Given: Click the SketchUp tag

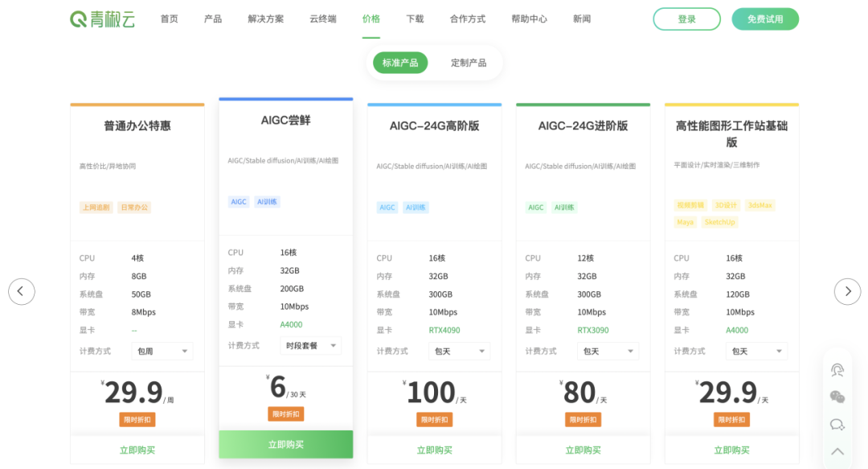Looking at the screenshot, I should [719, 222].
